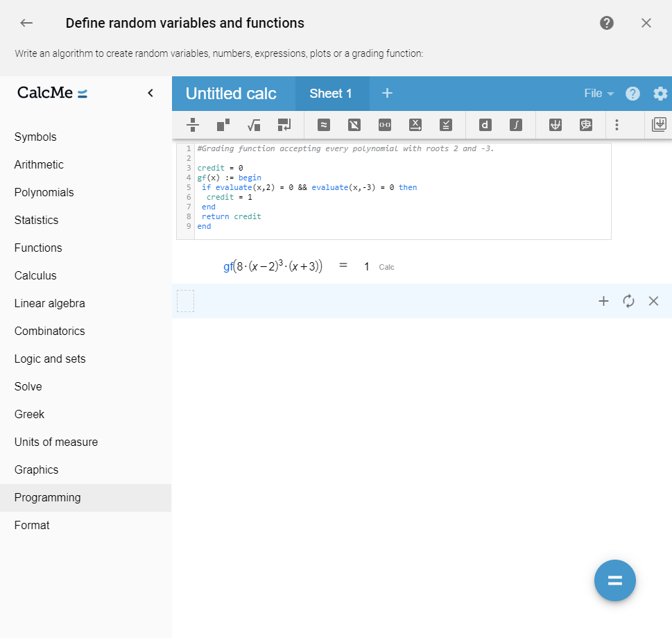Click the approximate value icon
The height and width of the screenshot is (638, 672).
click(x=324, y=125)
